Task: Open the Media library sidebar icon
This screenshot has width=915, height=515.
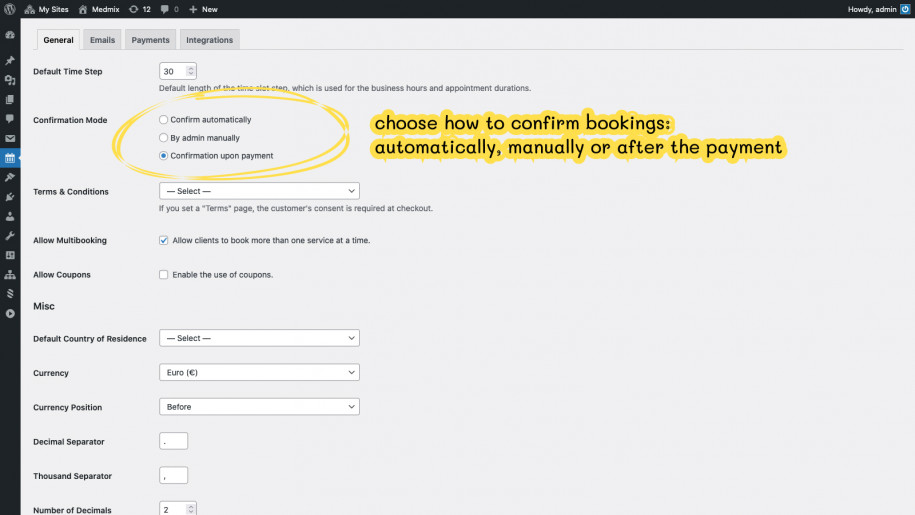Action: coord(10,80)
